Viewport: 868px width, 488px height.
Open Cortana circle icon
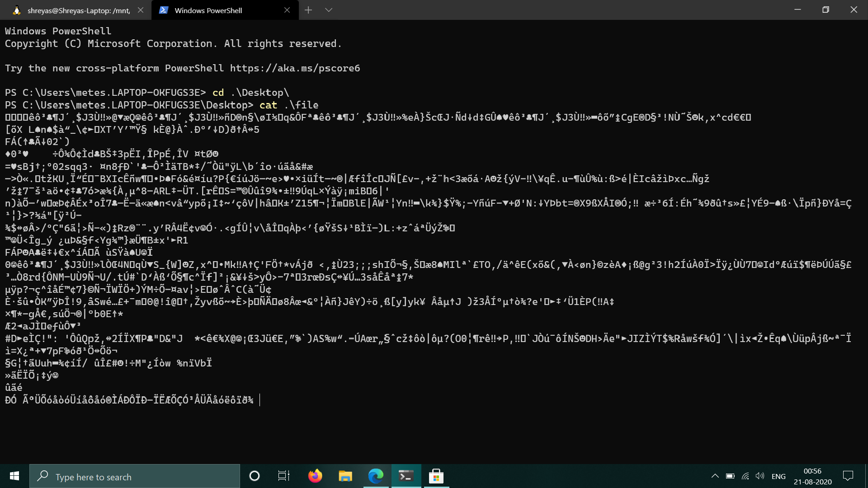click(x=255, y=476)
